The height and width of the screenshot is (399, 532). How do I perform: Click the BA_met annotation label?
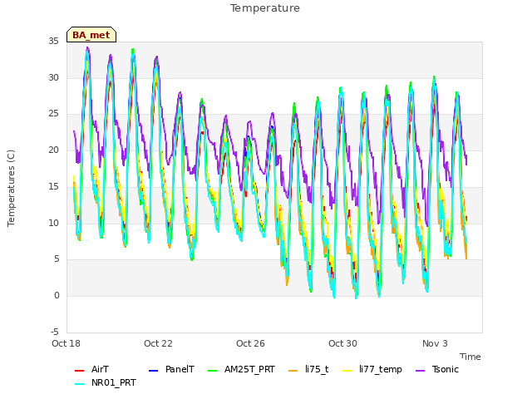(91, 35)
